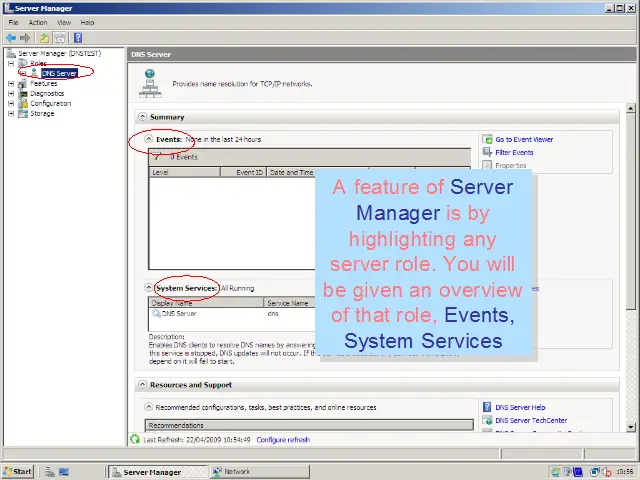Click the Configuration icon in the tree
The height and width of the screenshot is (480, 640).
coord(23,103)
